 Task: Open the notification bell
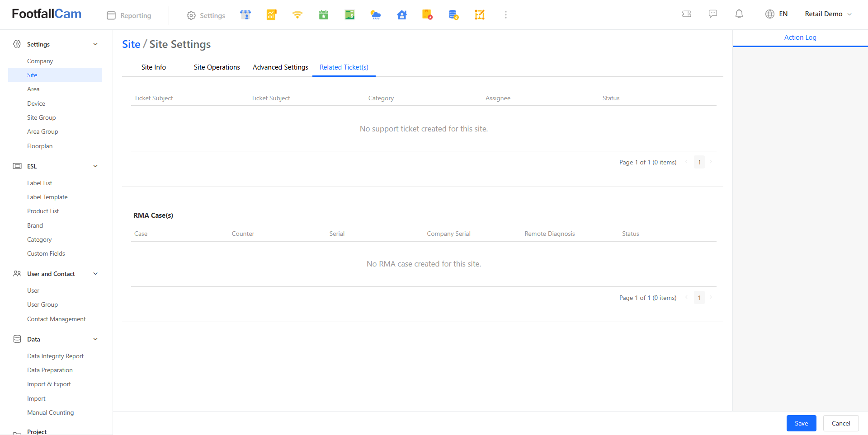[739, 14]
